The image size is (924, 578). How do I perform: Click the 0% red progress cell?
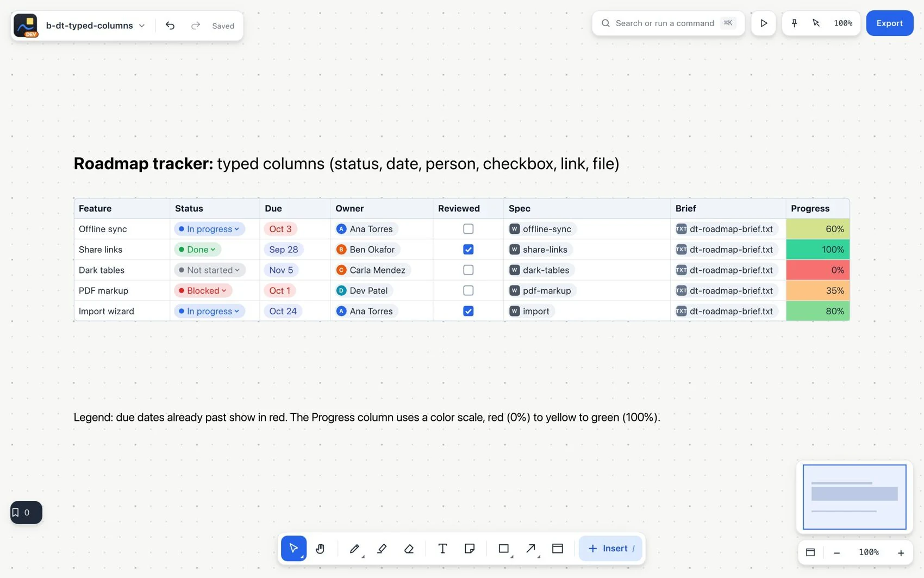pos(817,270)
